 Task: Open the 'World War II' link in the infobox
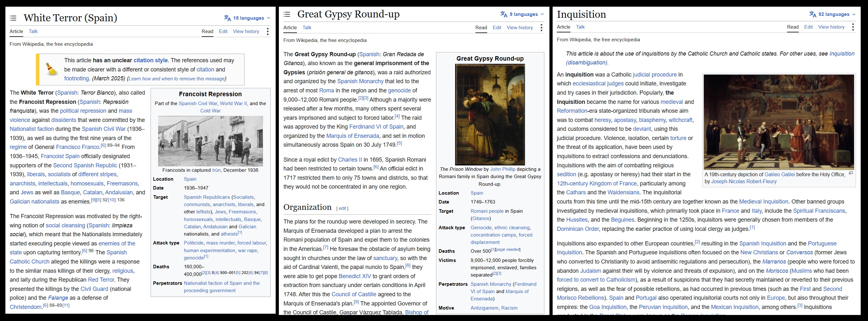point(233,104)
